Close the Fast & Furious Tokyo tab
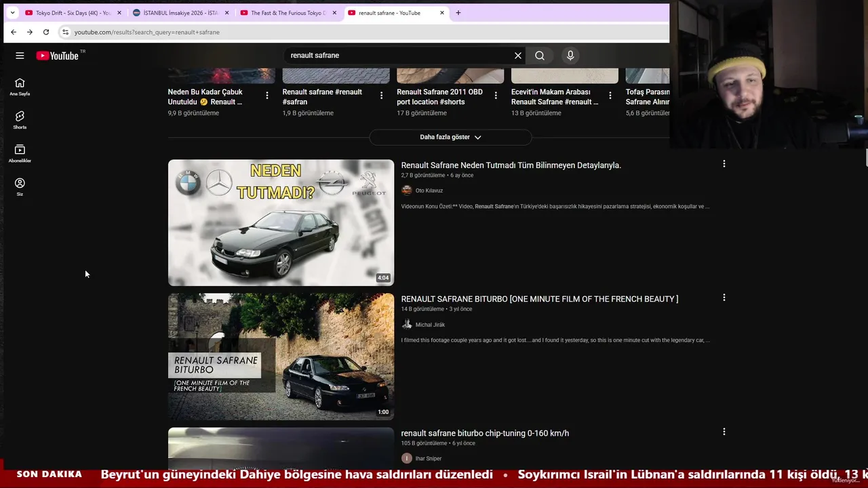Image resolution: width=868 pixels, height=488 pixels. tap(334, 13)
